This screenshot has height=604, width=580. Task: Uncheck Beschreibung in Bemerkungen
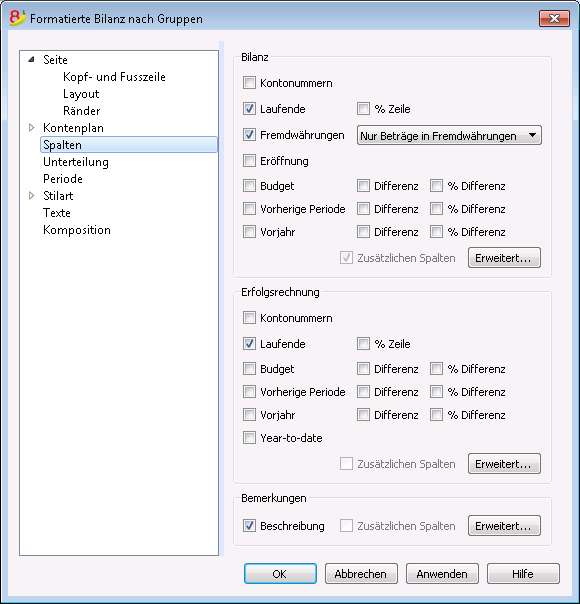click(x=249, y=525)
